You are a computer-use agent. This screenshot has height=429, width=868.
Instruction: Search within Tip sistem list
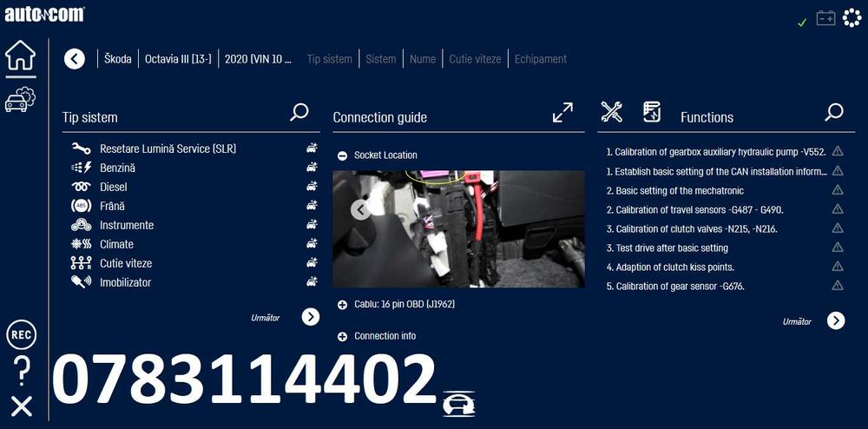pos(299,112)
